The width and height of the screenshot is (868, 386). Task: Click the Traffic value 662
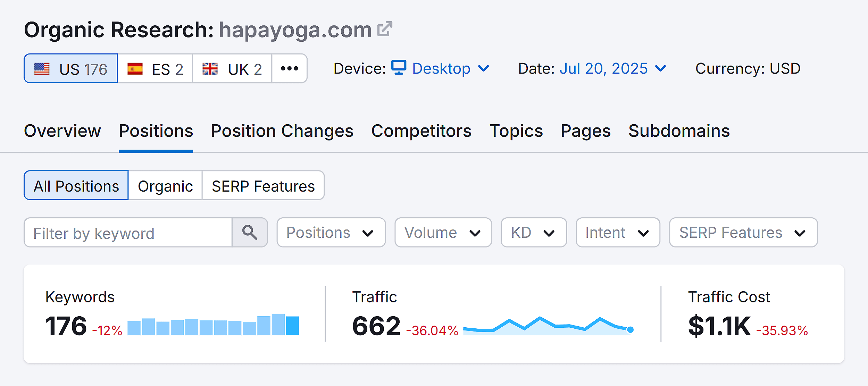pos(376,326)
